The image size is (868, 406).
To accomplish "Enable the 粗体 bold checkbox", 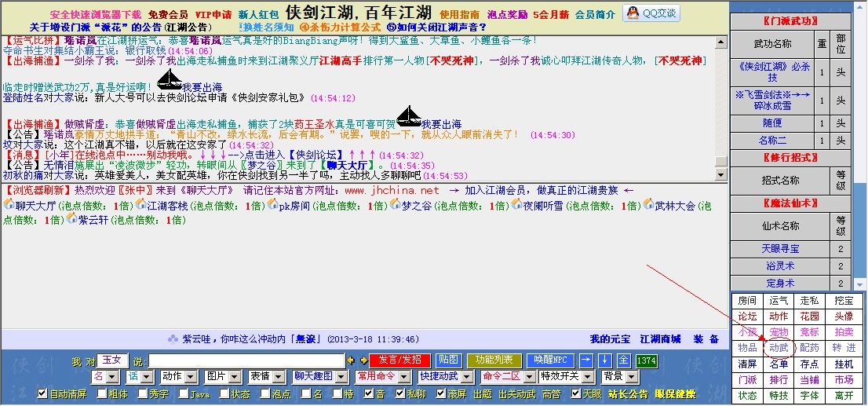I will [102, 394].
